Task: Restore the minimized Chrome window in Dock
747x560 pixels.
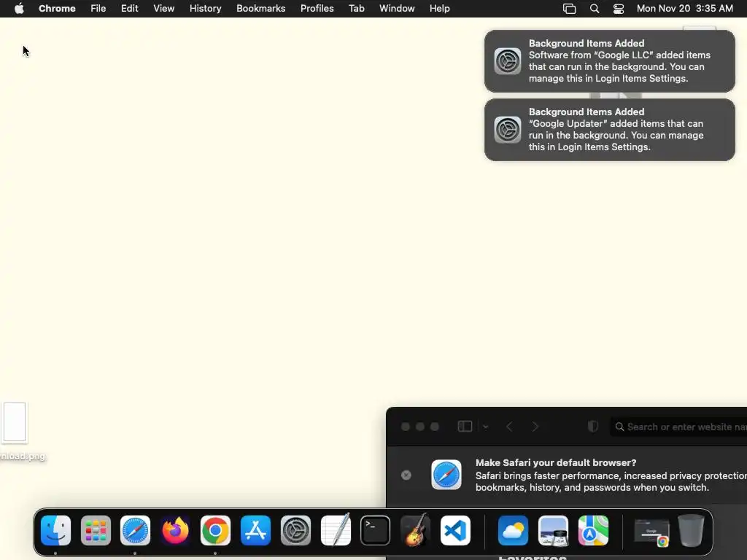Action: [x=651, y=532]
